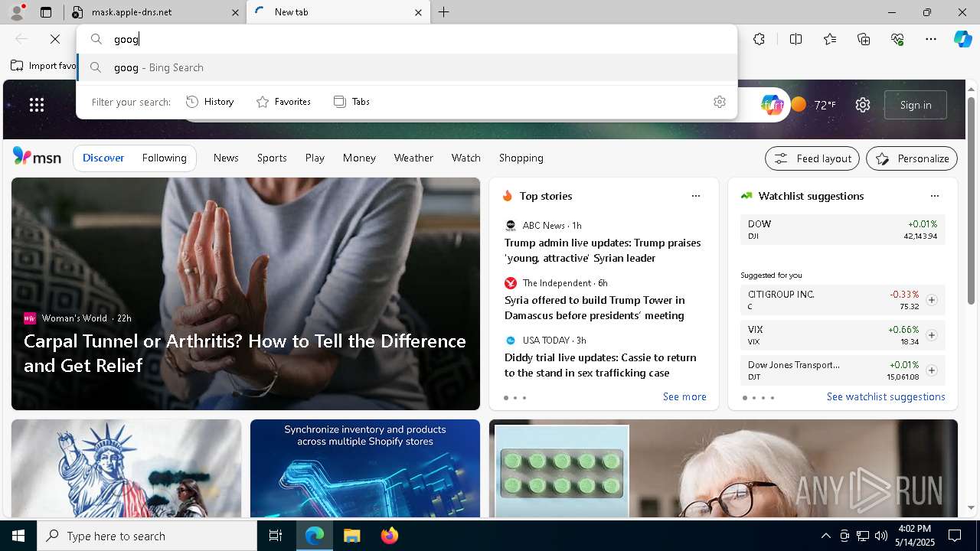Open Windows Start menu
Image resolution: width=980 pixels, height=551 pixels.
pos(18,536)
